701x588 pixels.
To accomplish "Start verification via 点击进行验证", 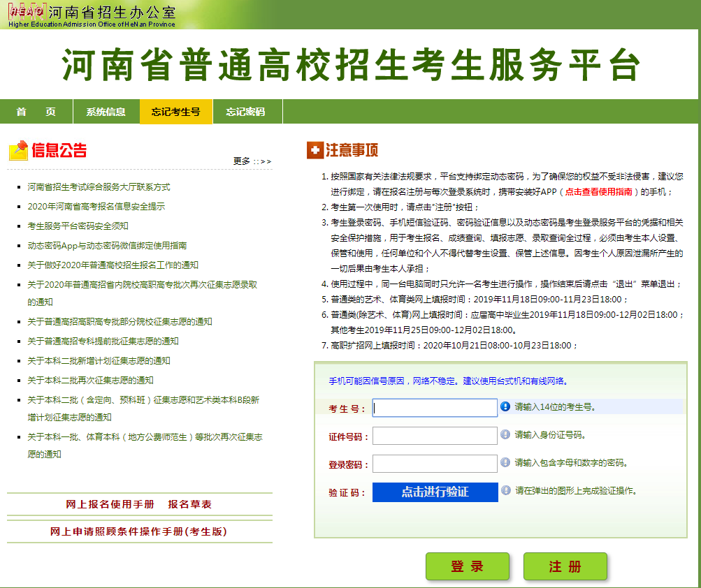I will (434, 492).
